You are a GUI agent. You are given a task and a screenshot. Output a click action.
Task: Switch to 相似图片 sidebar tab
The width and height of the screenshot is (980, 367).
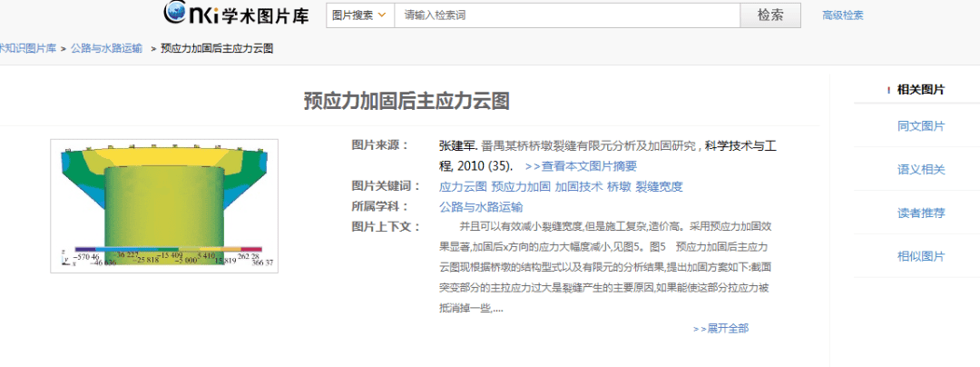921,256
